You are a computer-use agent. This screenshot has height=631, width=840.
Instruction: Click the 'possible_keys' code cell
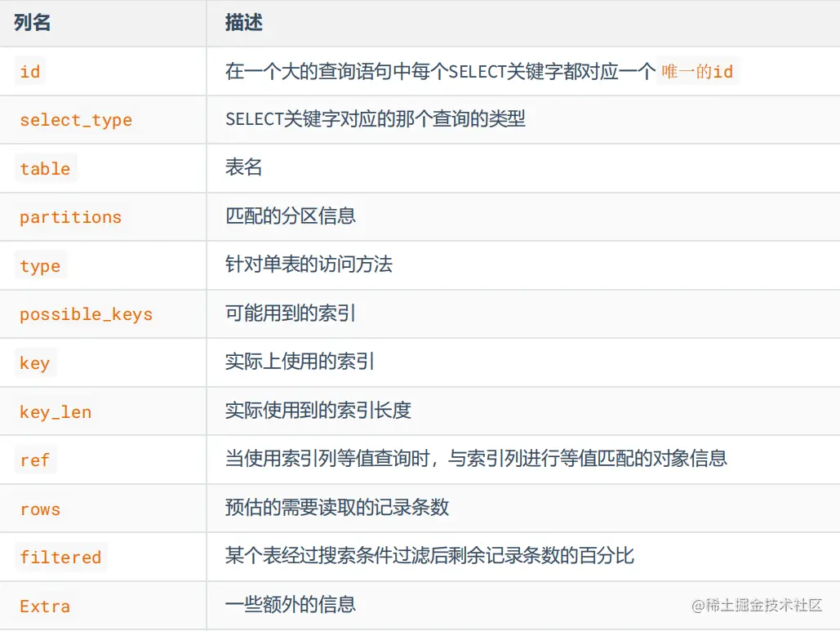[x=87, y=314]
